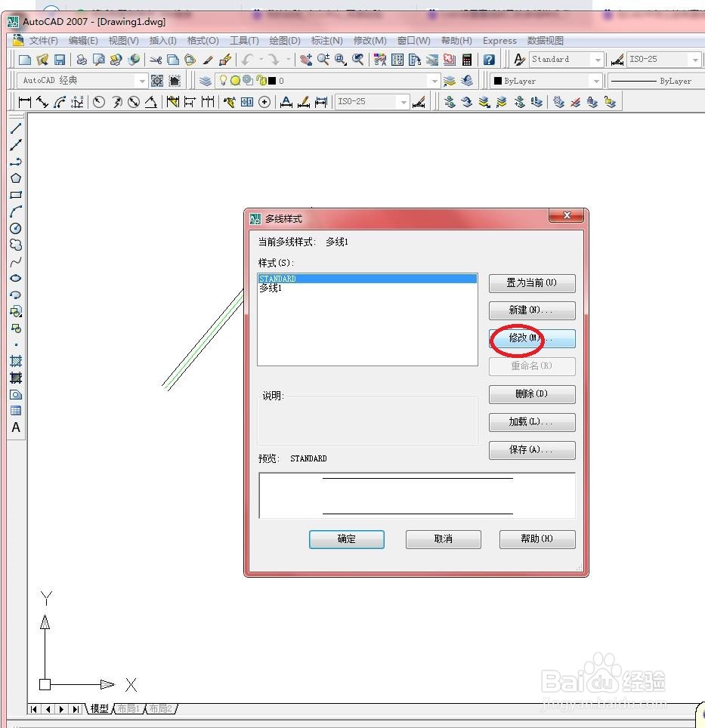
Task: Click the Help question mark icon
Action: pos(489,60)
